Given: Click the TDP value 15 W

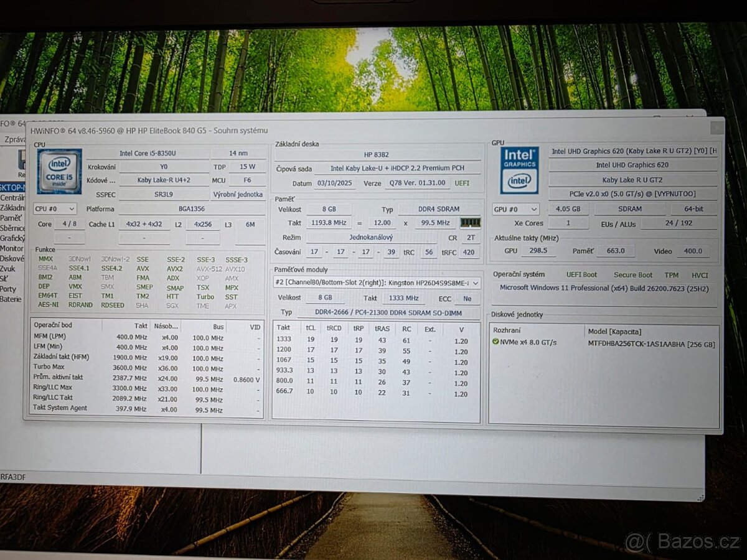Looking at the screenshot, I should tap(247, 167).
